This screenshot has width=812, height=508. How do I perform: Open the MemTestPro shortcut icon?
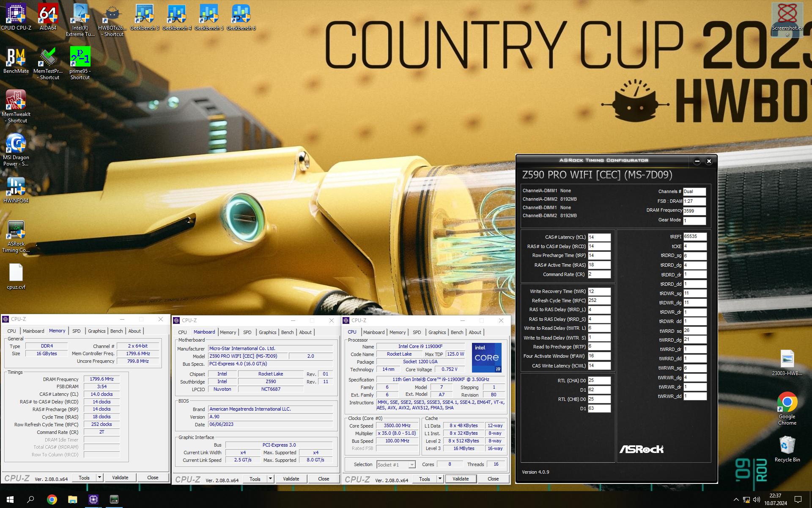tap(48, 63)
